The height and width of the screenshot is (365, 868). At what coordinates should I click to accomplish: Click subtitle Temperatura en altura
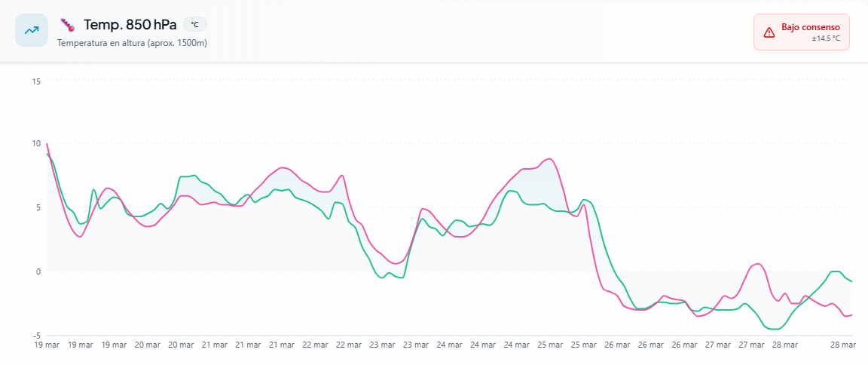(x=132, y=43)
